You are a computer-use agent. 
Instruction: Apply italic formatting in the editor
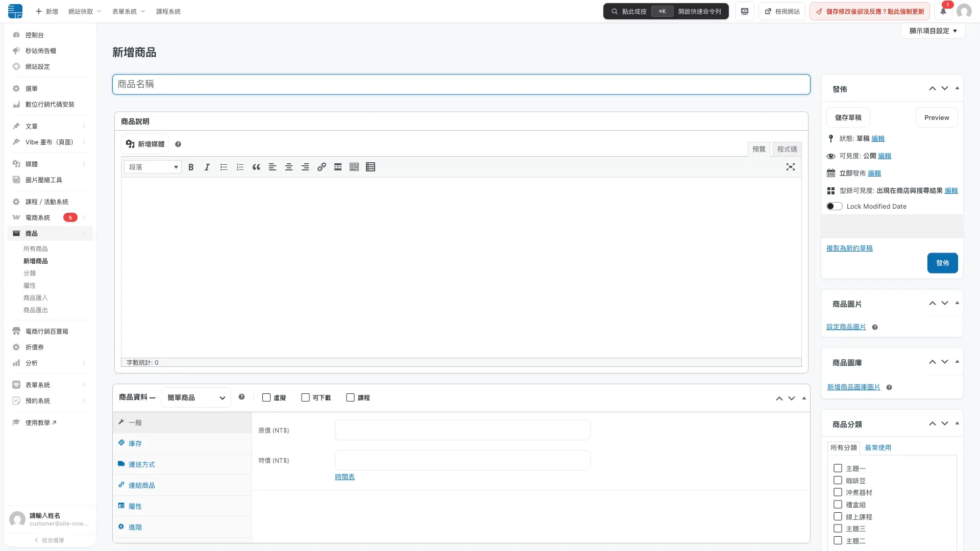207,167
